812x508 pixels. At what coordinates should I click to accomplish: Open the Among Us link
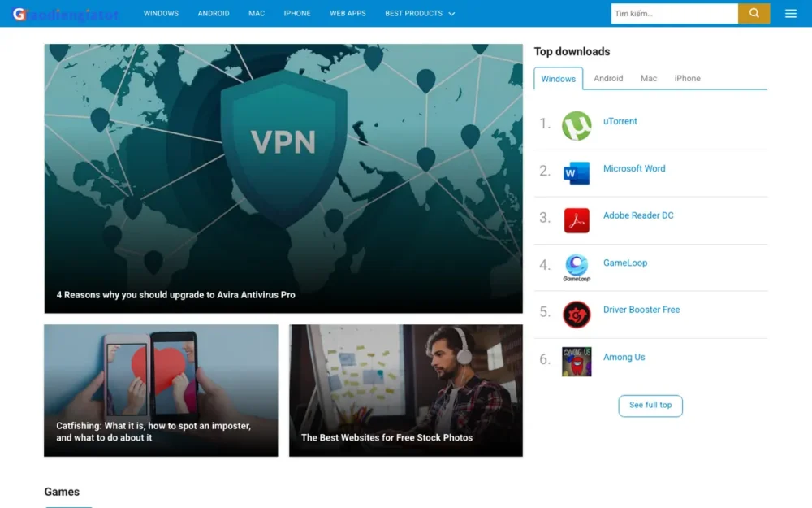point(624,357)
